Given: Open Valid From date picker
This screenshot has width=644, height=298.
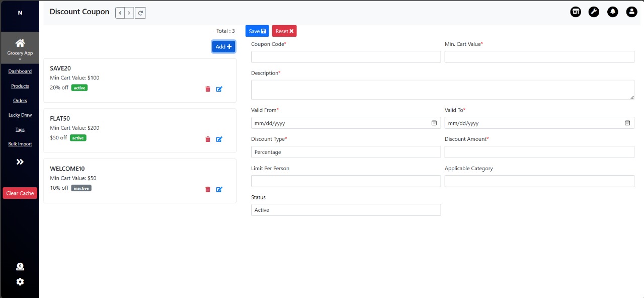Looking at the screenshot, I should click(x=434, y=123).
